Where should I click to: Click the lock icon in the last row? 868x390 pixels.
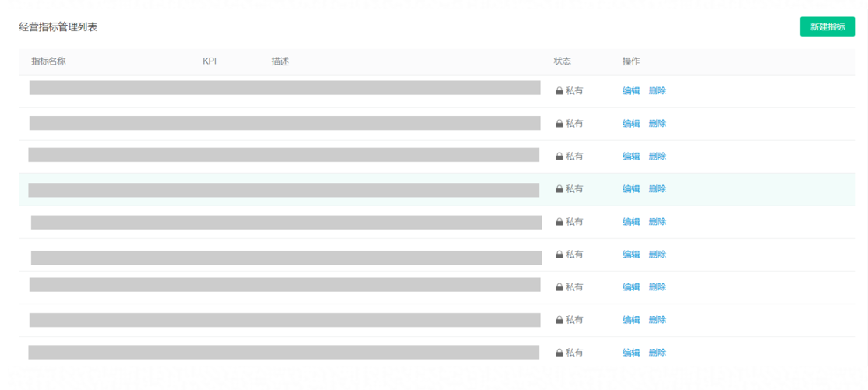click(x=559, y=353)
